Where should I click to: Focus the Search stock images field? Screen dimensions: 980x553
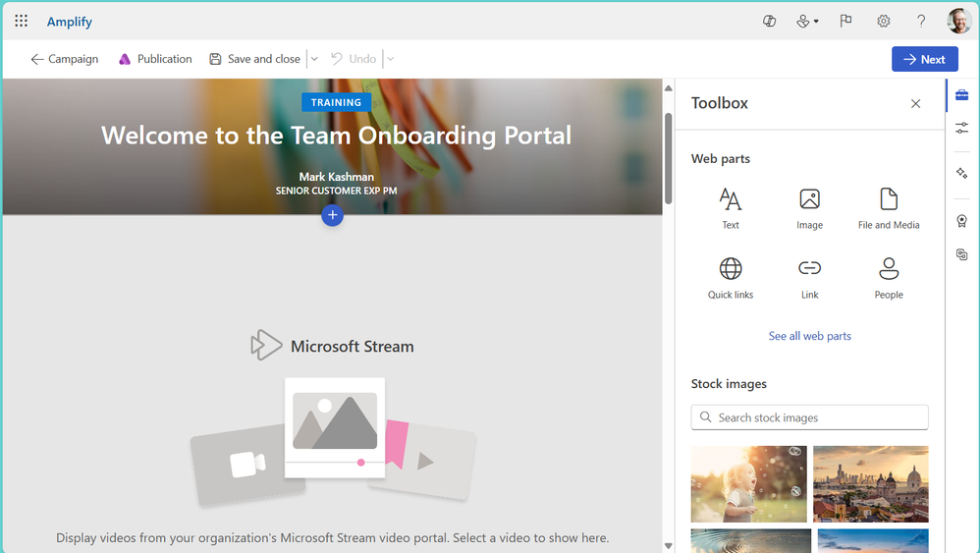tap(809, 417)
